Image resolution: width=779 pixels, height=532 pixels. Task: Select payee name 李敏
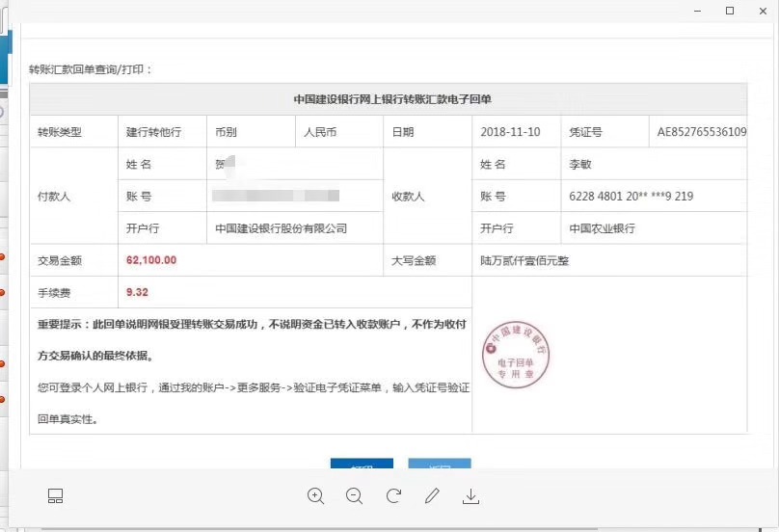pos(579,164)
